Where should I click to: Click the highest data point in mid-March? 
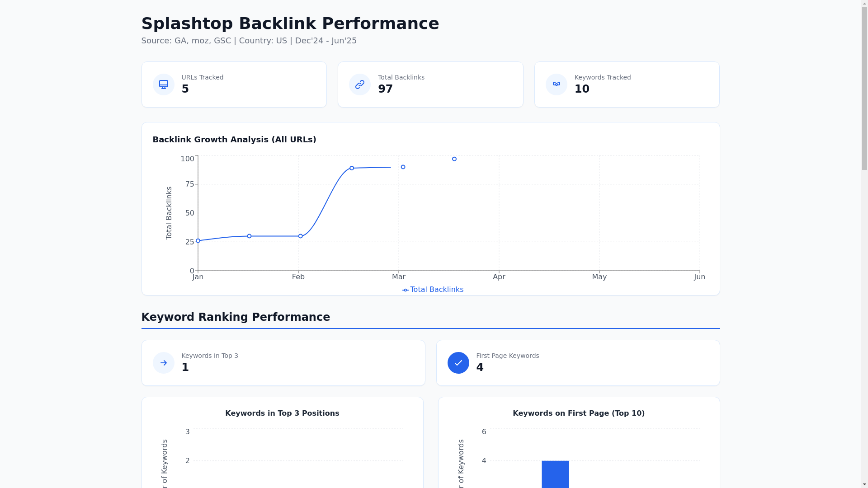(x=454, y=159)
